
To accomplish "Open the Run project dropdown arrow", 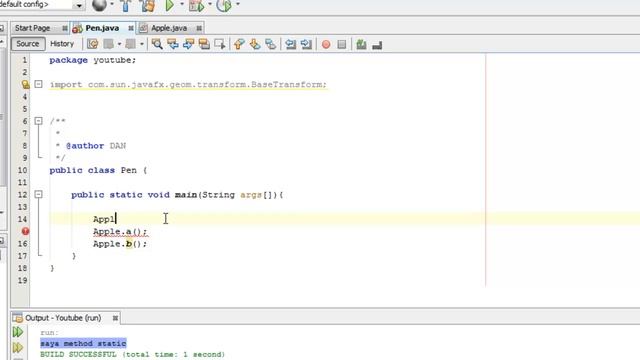I will click(182, 5).
